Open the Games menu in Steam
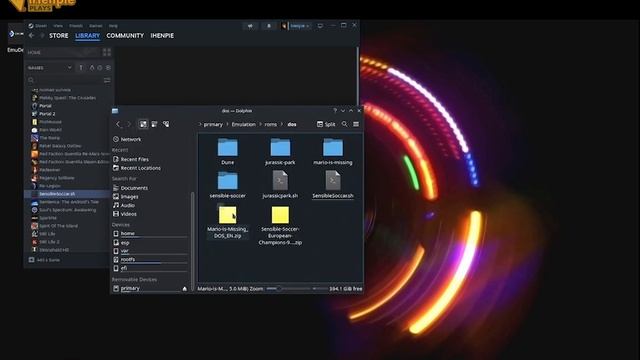Viewport: 640px width, 360px height. click(96, 26)
